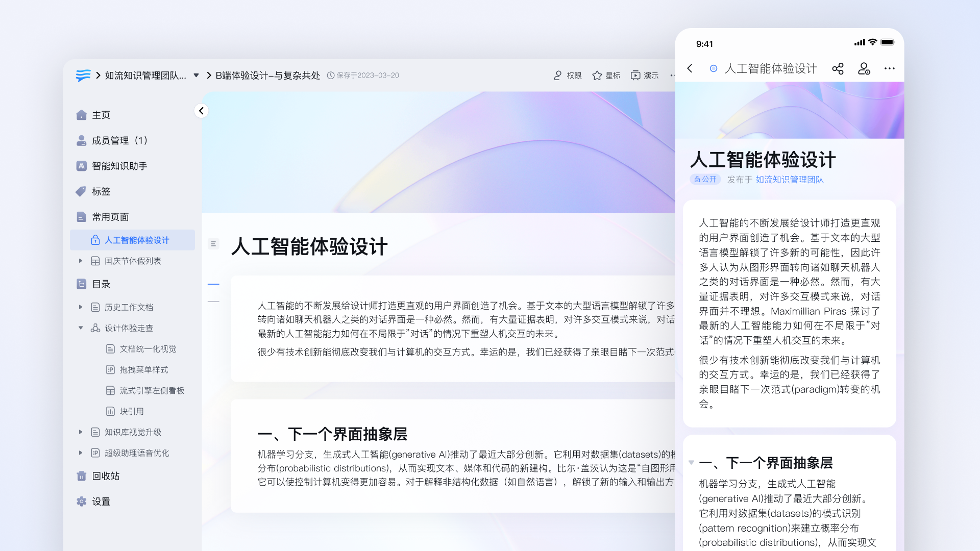Expand 国庆节休假列表 tree item
The height and width of the screenshot is (551, 980).
tap(81, 261)
